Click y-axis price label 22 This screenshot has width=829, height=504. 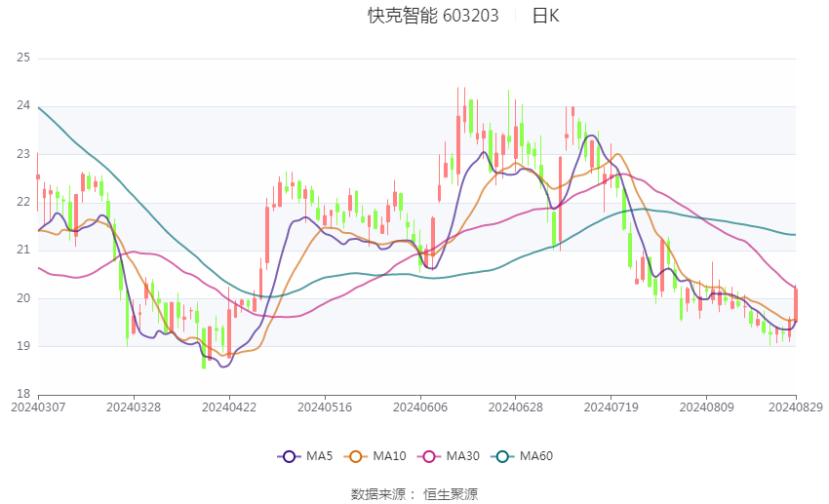pyautogui.click(x=23, y=202)
